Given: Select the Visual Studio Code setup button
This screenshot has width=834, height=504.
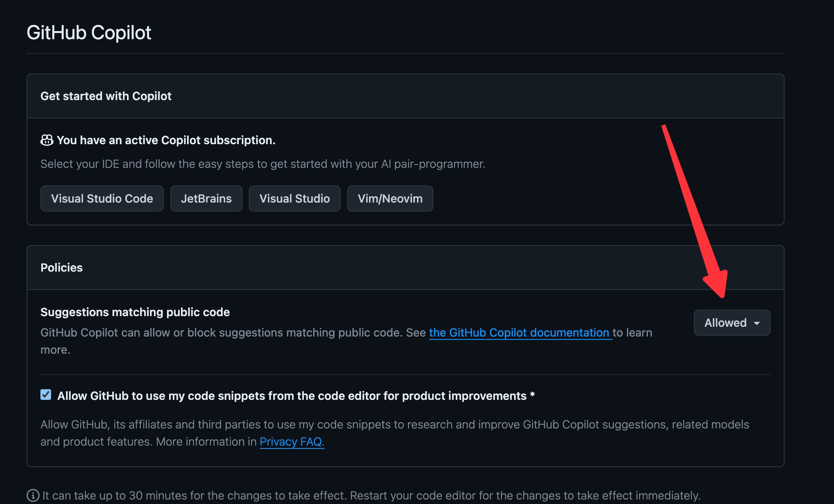Looking at the screenshot, I should (x=102, y=198).
